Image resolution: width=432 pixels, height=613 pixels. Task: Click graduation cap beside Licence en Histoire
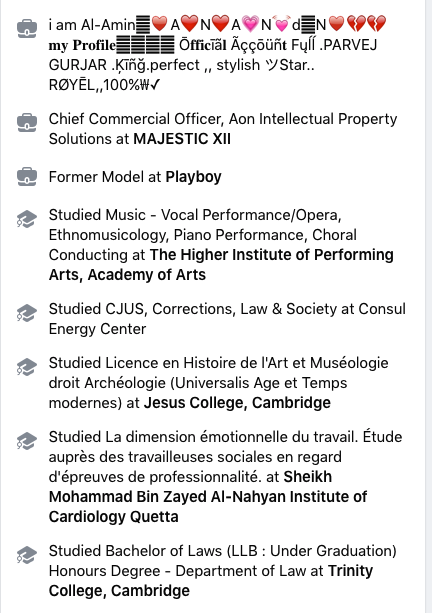point(27,367)
